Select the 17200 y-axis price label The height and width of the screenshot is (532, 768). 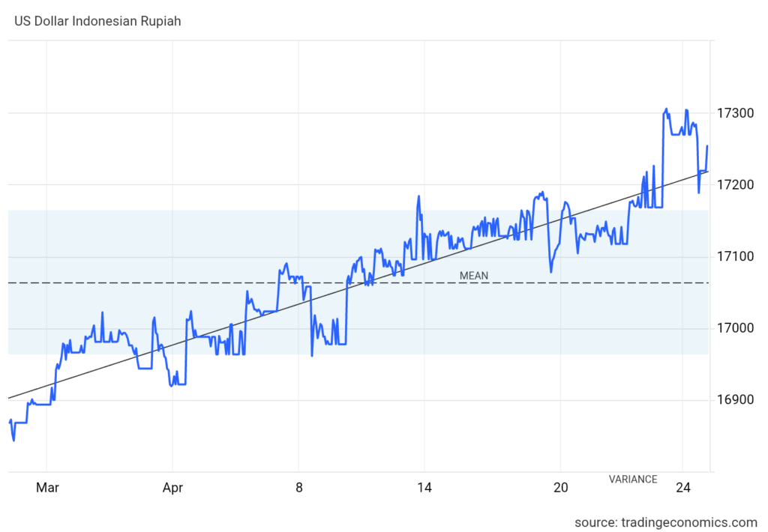(734, 185)
